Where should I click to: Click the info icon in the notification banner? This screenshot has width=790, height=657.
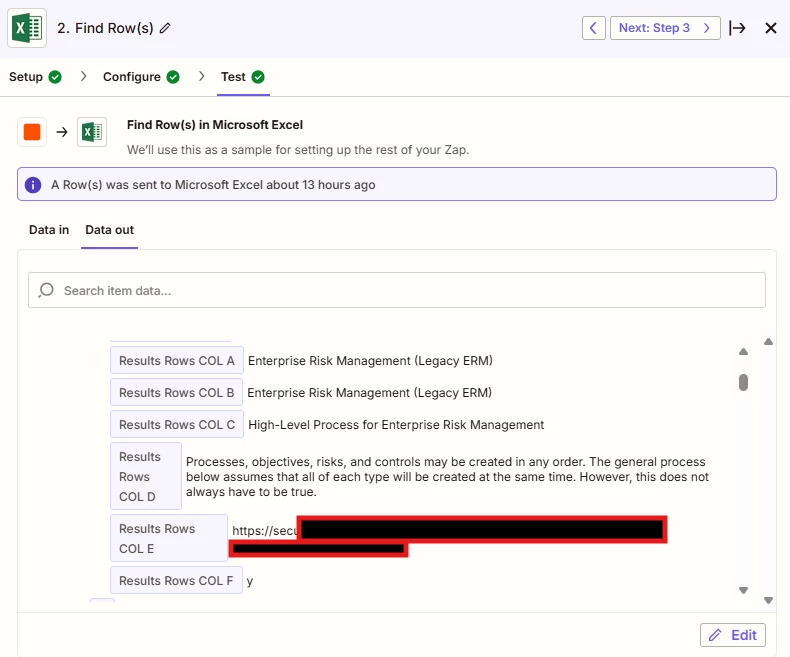pos(33,185)
